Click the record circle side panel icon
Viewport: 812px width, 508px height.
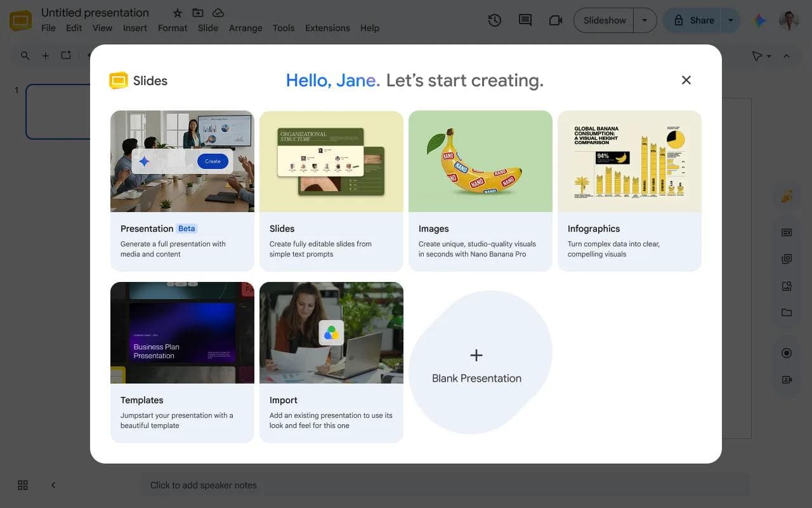(x=787, y=353)
